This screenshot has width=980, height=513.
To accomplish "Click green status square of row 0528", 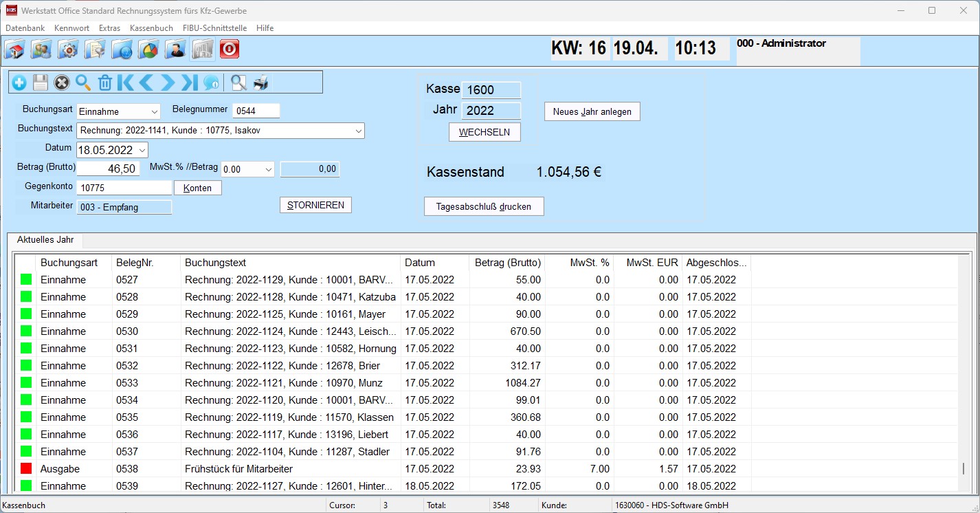I will (x=26, y=297).
